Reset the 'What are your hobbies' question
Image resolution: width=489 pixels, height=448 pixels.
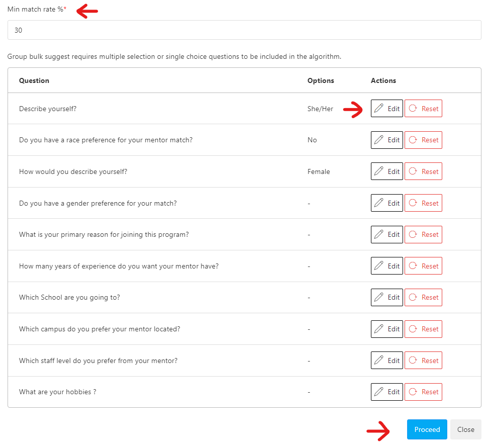423,392
